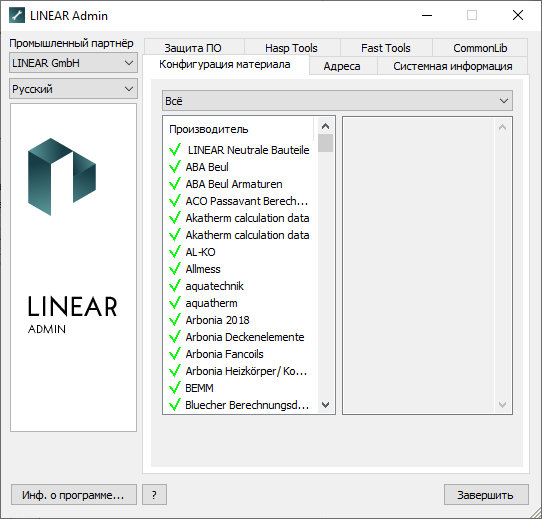The width and height of the screenshot is (542, 519).
Task: Switch to the CommonLib tab
Action: (480, 48)
